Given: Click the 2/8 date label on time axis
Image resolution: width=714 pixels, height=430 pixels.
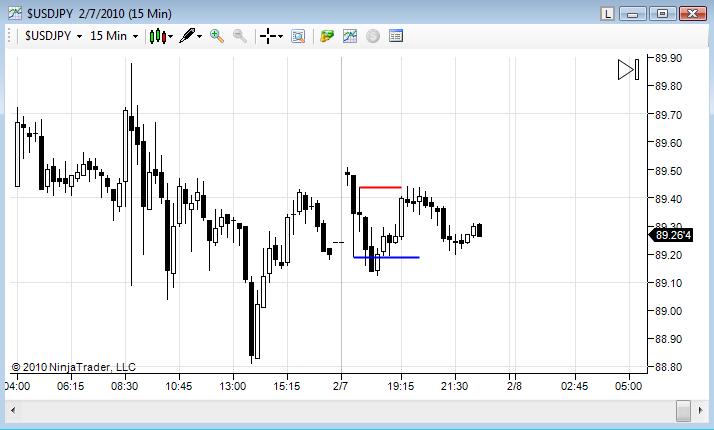Looking at the screenshot, I should click(x=515, y=386).
